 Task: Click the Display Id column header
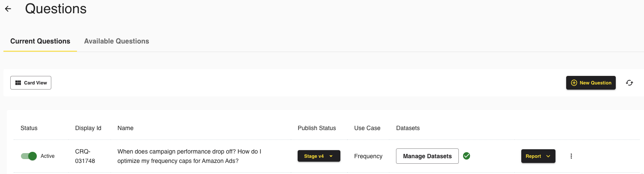(x=88, y=128)
